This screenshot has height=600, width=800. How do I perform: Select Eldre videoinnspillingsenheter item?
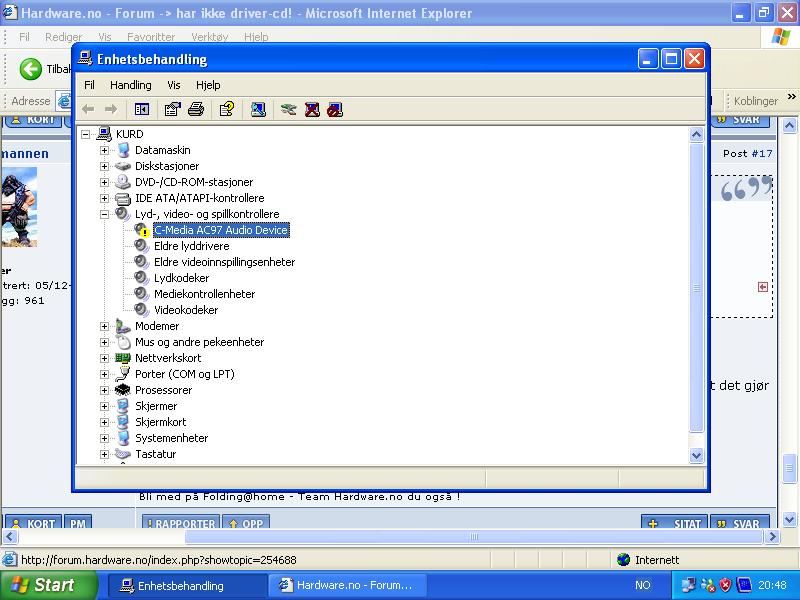pos(224,262)
